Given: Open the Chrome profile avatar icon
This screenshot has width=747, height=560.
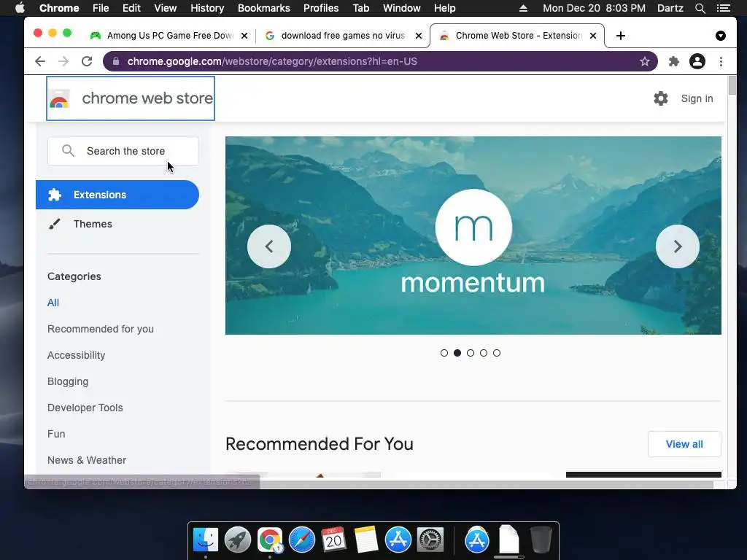Looking at the screenshot, I should 697,61.
